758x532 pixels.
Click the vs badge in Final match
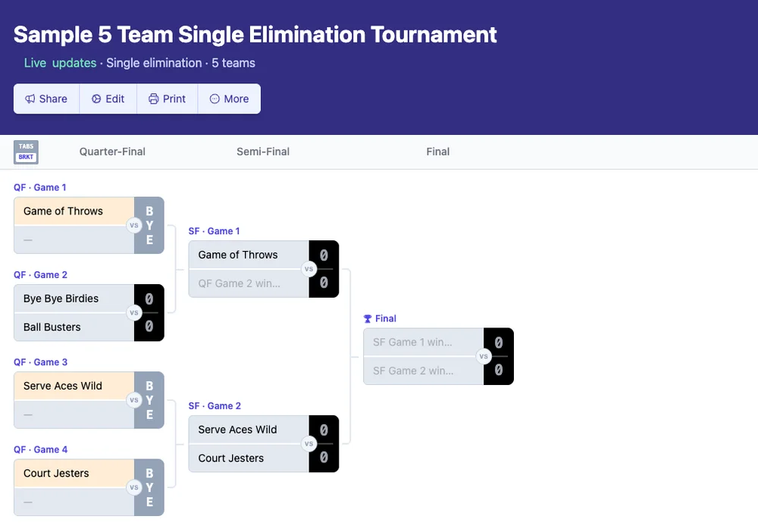tap(484, 356)
